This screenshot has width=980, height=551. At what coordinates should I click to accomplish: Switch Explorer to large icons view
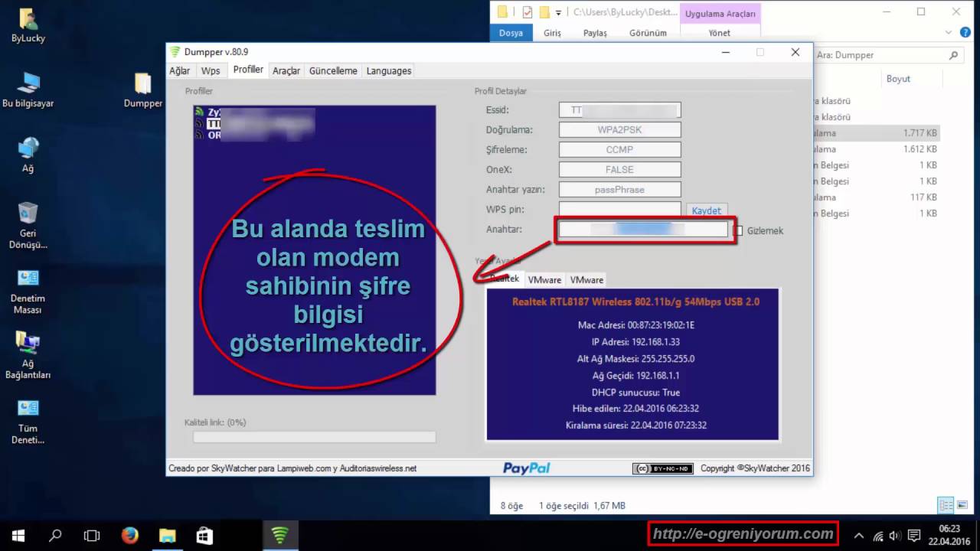pos(962,505)
